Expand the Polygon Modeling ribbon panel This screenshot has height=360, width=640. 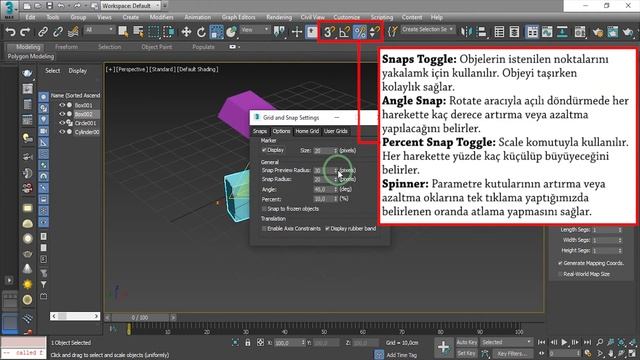pos(31,56)
